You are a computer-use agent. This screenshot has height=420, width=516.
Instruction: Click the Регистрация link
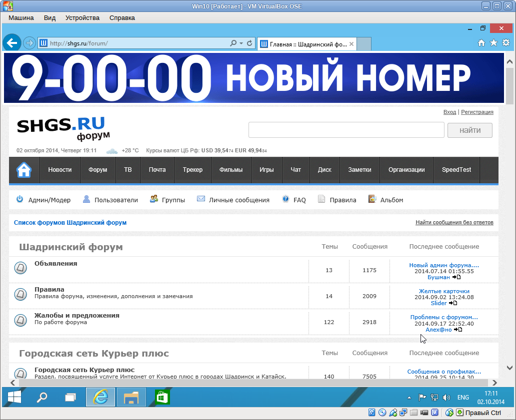477,112
